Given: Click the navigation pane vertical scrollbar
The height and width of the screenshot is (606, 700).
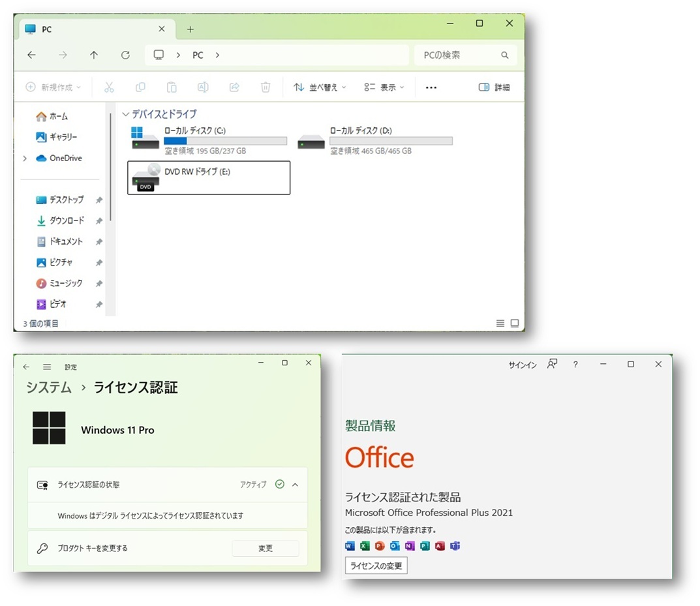Looking at the screenshot, I should pos(110,166).
